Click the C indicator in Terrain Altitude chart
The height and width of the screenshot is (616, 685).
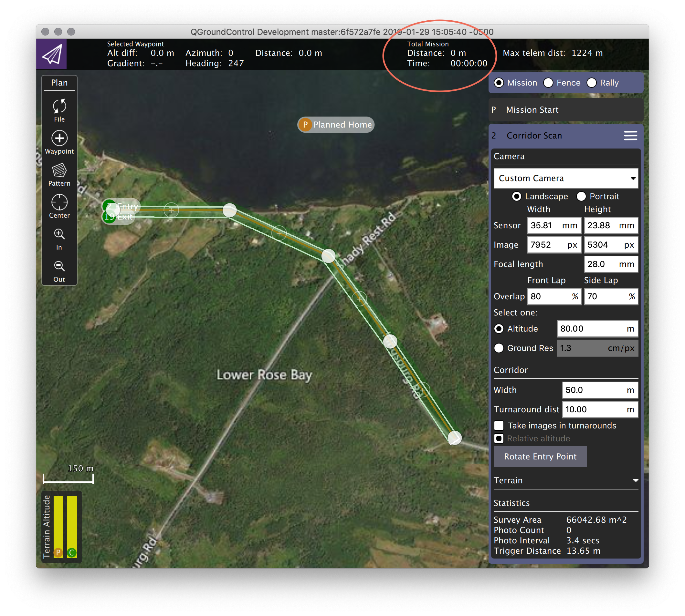click(71, 552)
